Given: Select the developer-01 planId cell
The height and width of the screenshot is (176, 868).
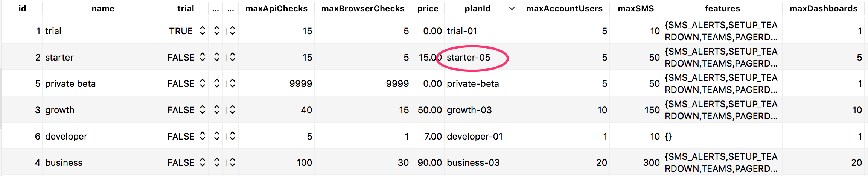Looking at the screenshot, I should click(475, 137).
